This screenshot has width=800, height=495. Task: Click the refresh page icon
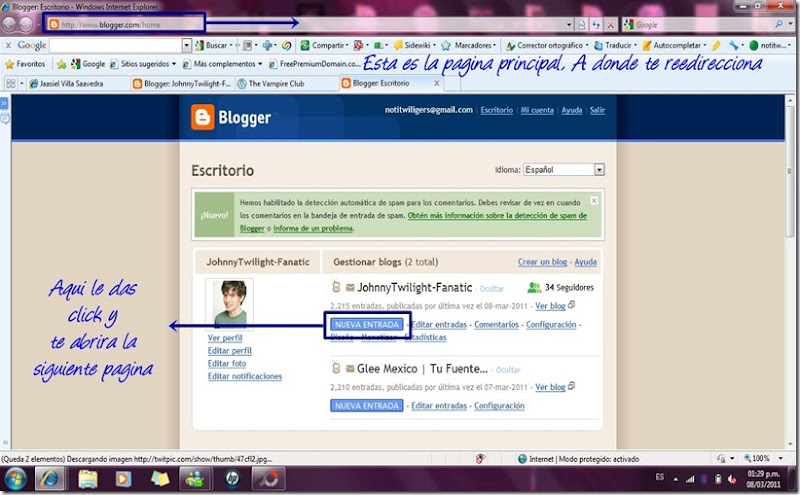pos(595,24)
